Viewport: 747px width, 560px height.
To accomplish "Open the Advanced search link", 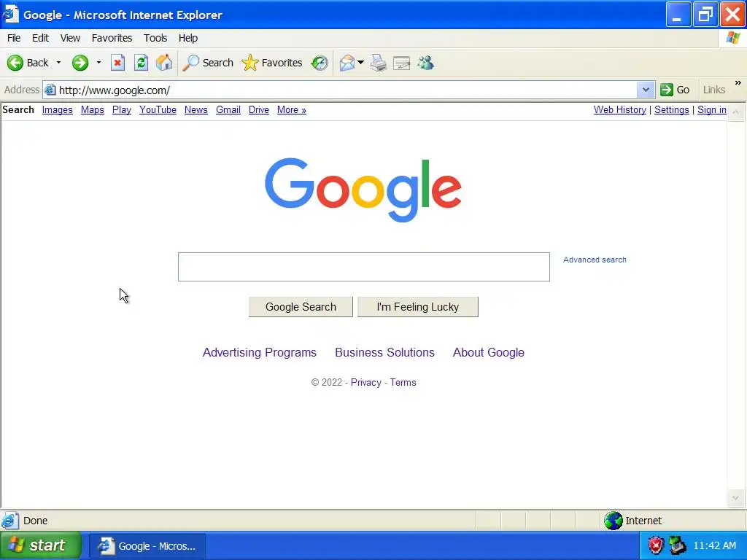I will click(595, 260).
